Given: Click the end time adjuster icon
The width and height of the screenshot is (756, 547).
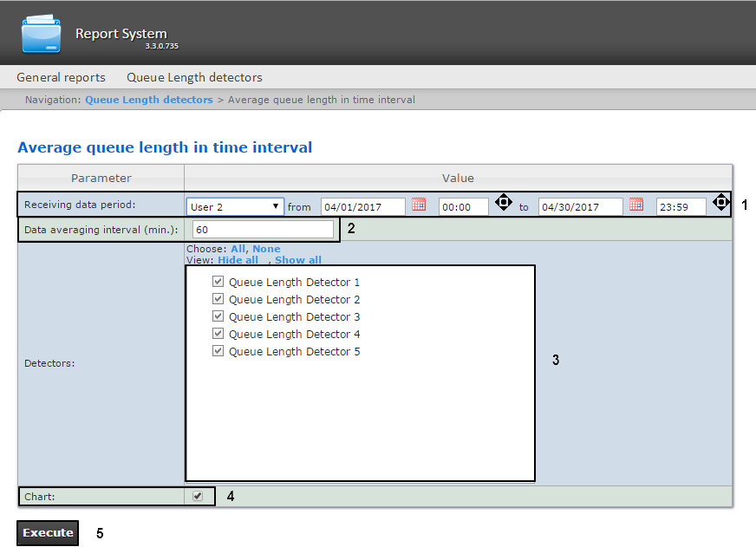Looking at the screenshot, I should (720, 204).
